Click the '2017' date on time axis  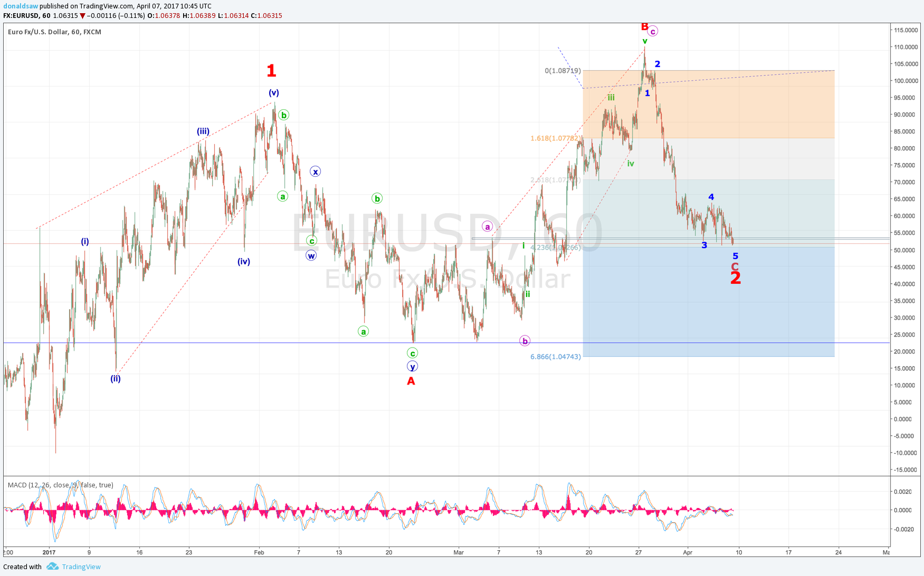(x=49, y=552)
